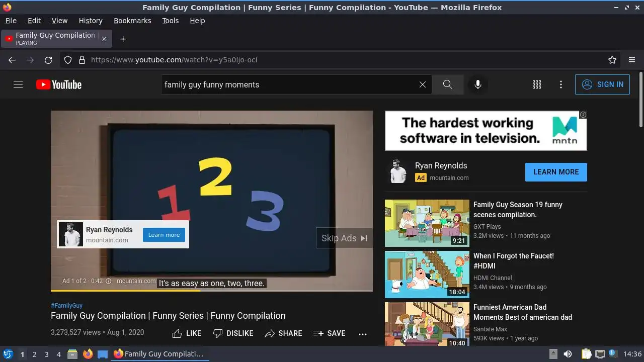644x362 pixels.
Task: Click Family Guy Compilation taskbar window button
Action: (159, 354)
